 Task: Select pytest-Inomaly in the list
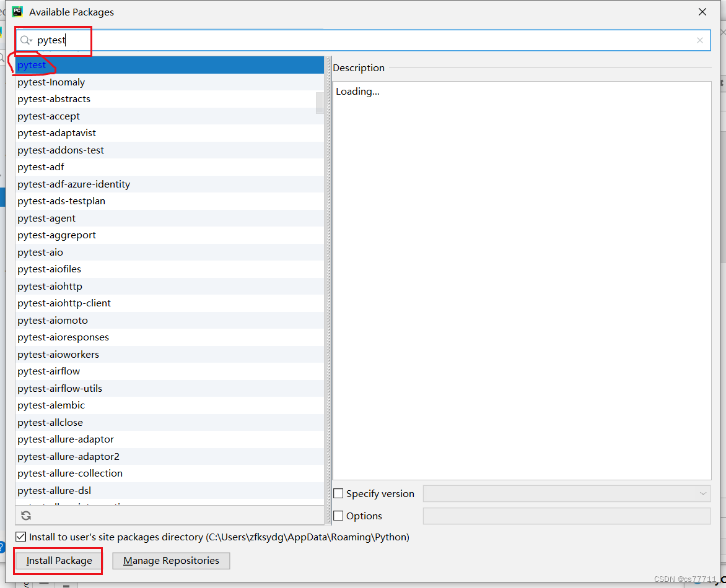click(x=170, y=82)
